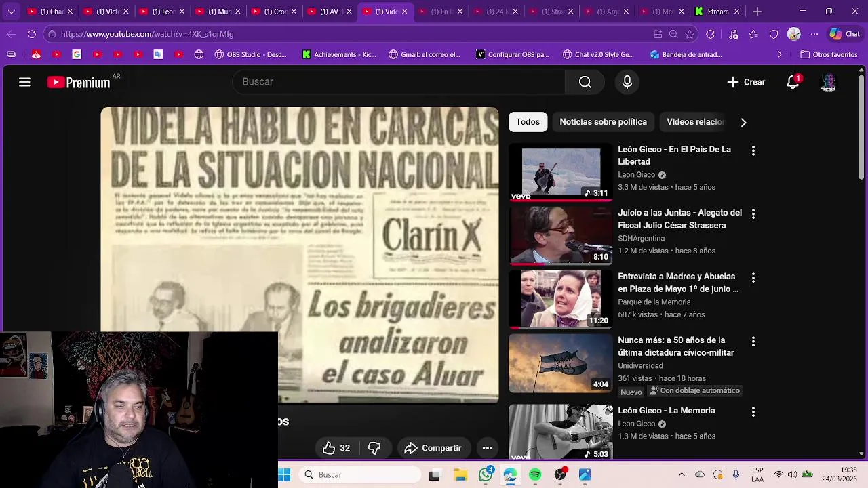Visit the SDHArgentina channel
Screen dimensions: 868x488
pos(642,239)
